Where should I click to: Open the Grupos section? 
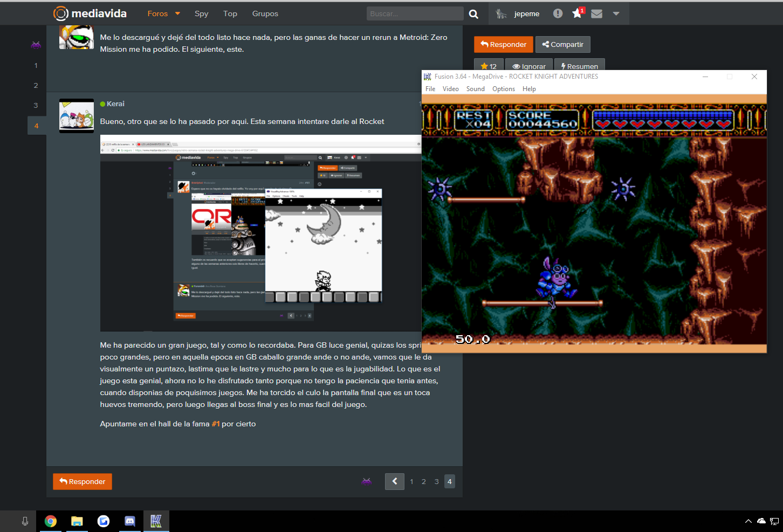pyautogui.click(x=265, y=13)
